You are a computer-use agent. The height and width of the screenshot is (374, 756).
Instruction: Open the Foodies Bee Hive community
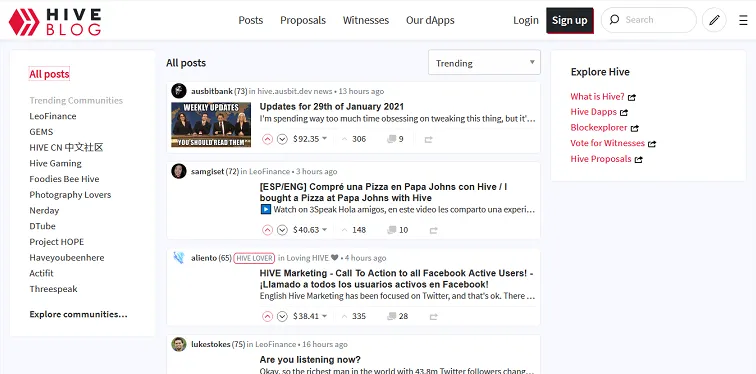point(64,179)
